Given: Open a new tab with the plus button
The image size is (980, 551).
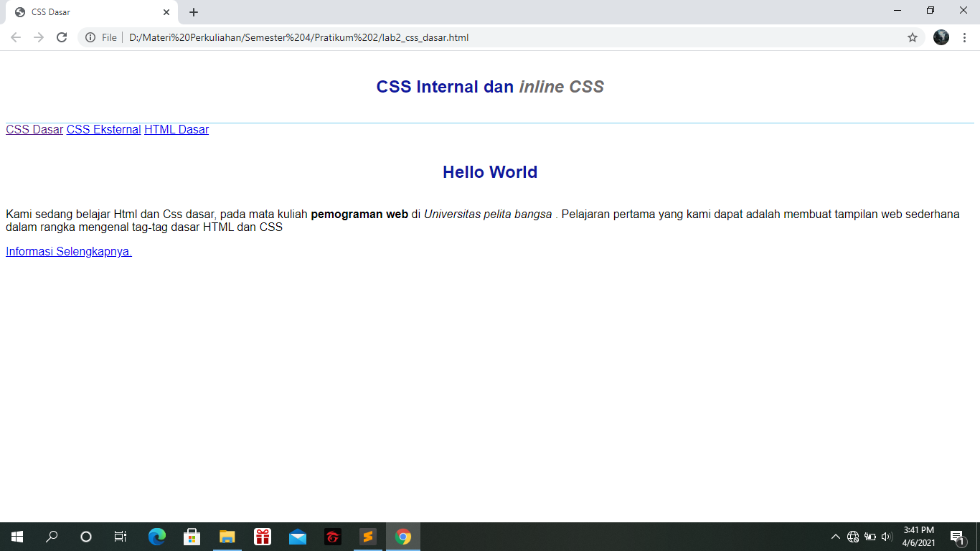Looking at the screenshot, I should [194, 12].
